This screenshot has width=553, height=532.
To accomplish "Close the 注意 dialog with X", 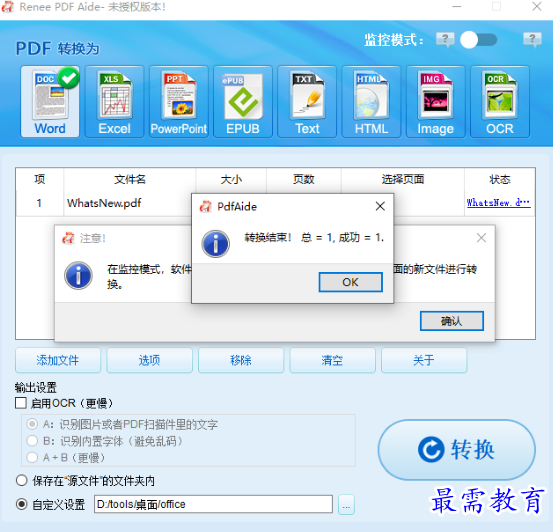I will tap(481, 238).
